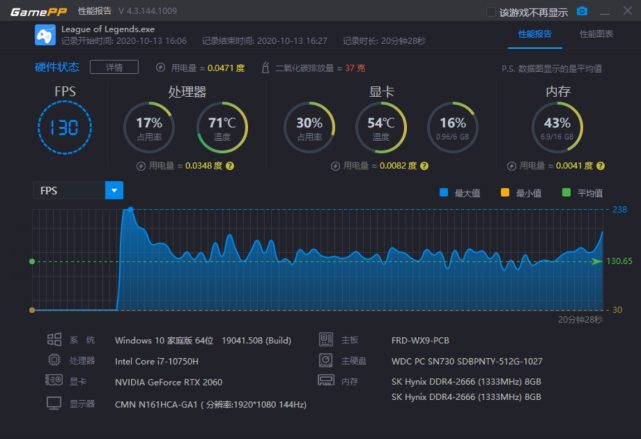The height and width of the screenshot is (439, 641).
Task: Click the processor 71℃ temperature gauge
Action: tap(222, 128)
